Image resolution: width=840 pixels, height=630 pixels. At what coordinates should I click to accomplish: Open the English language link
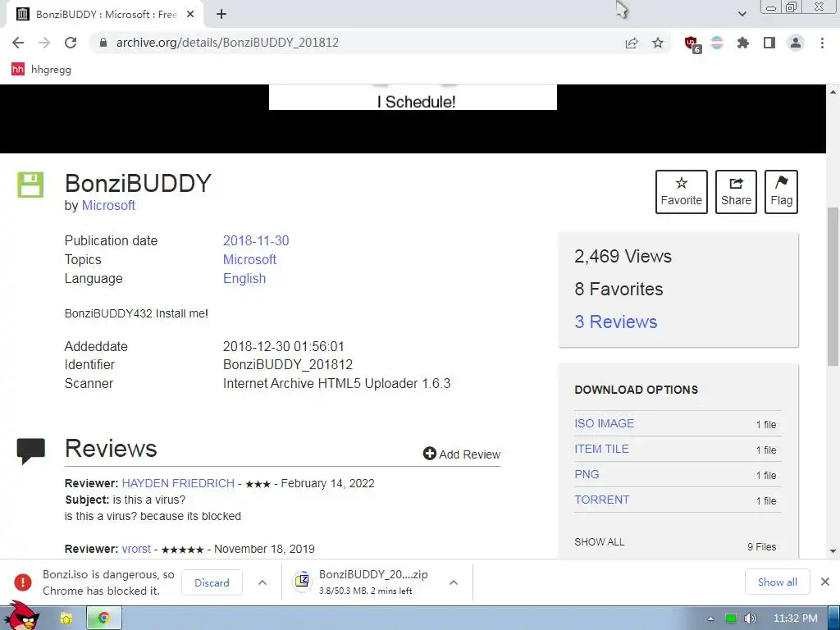[x=244, y=279]
